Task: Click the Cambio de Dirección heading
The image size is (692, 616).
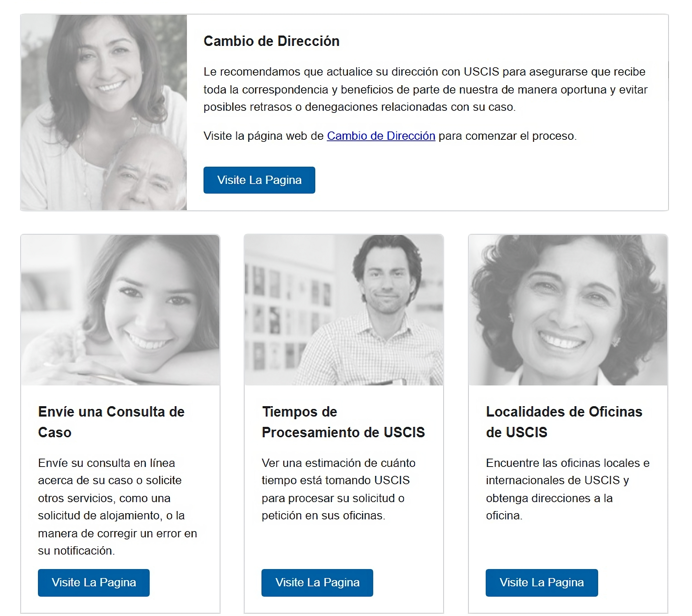Action: point(271,41)
